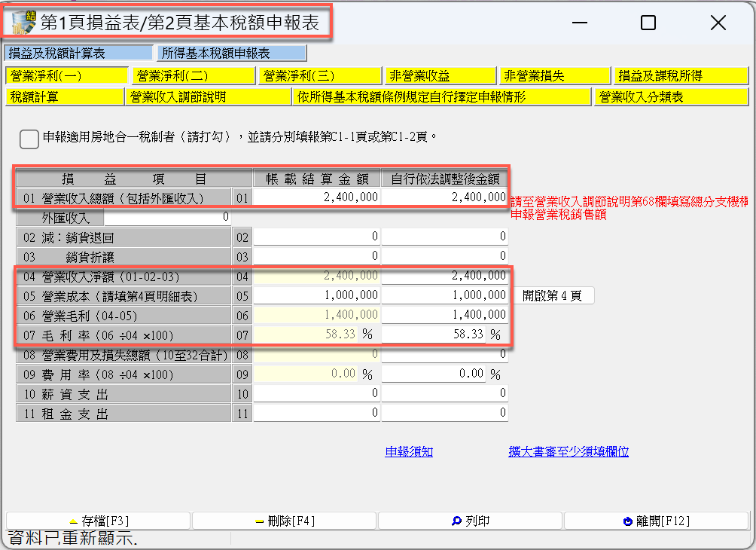Screen dimensions: 756x550
Task: Click the 外匯收入 input field
Action: tap(167, 217)
